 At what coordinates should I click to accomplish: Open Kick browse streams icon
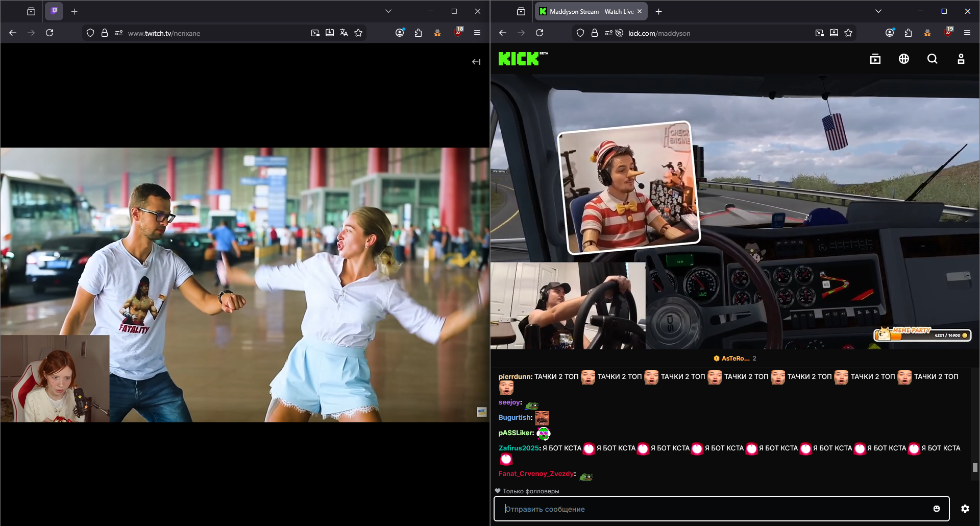tap(875, 59)
